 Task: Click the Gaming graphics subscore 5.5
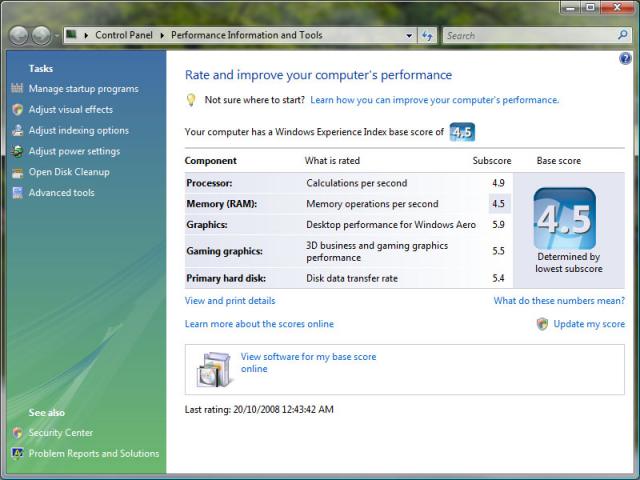click(498, 251)
